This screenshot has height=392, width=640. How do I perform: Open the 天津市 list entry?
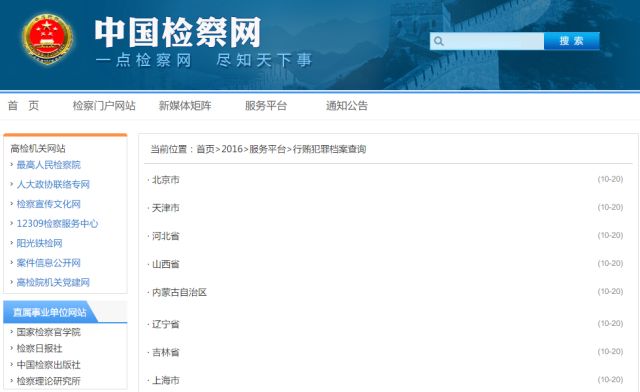(166, 208)
